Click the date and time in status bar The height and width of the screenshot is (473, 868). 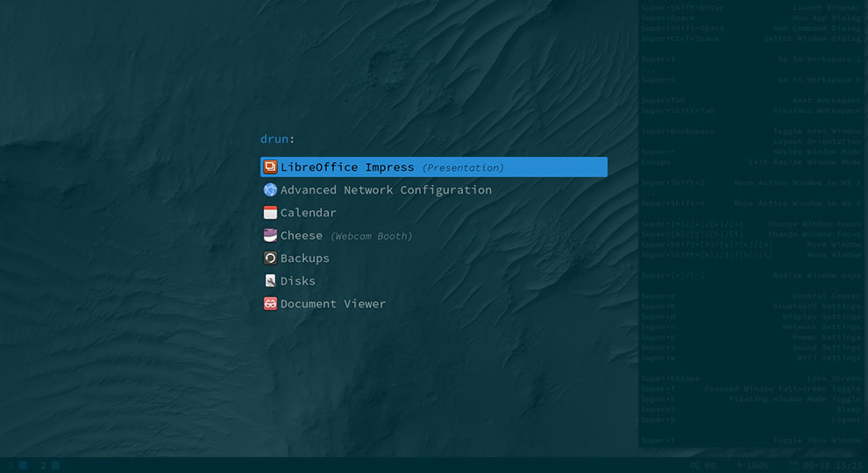825,466
